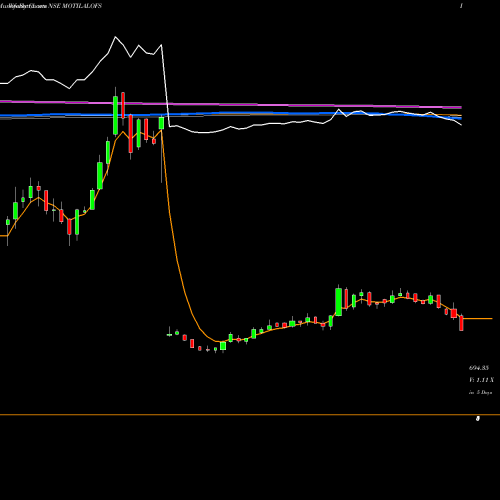This screenshot has height=500, width=500.
Task: Click the 694.35 price label
Action: [479, 368]
